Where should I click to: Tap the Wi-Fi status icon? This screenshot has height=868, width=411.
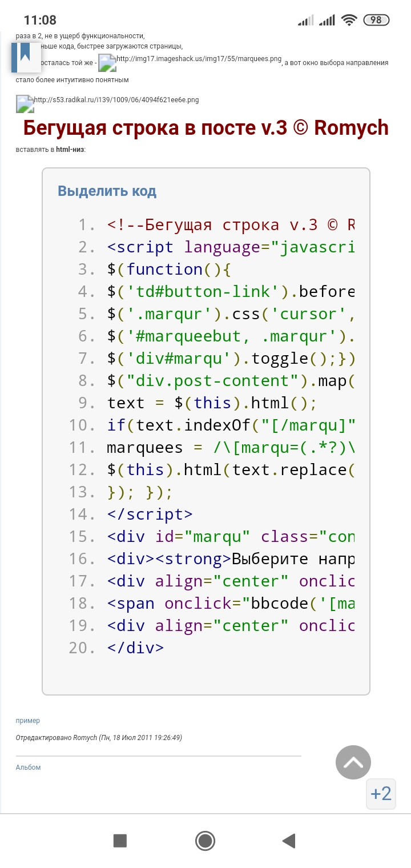pyautogui.click(x=348, y=20)
